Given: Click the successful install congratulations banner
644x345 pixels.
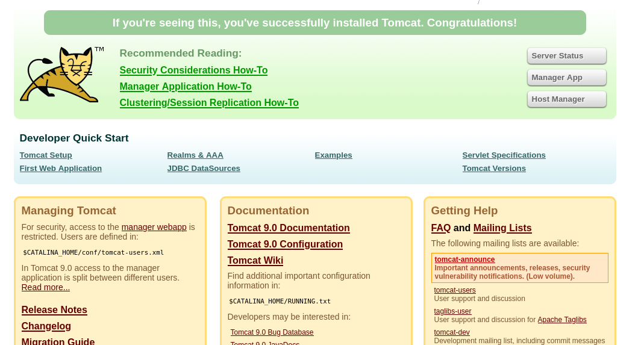Looking at the screenshot, I should pos(315,23).
